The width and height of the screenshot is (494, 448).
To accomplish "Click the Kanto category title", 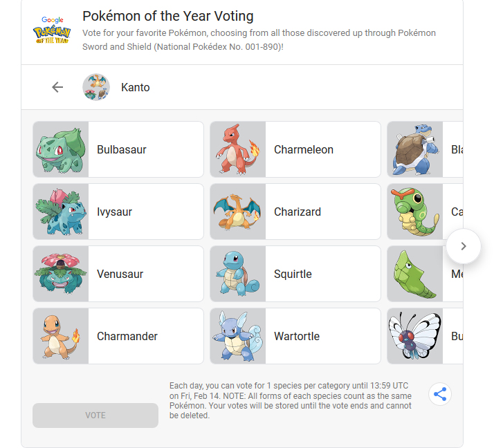I will tap(136, 87).
